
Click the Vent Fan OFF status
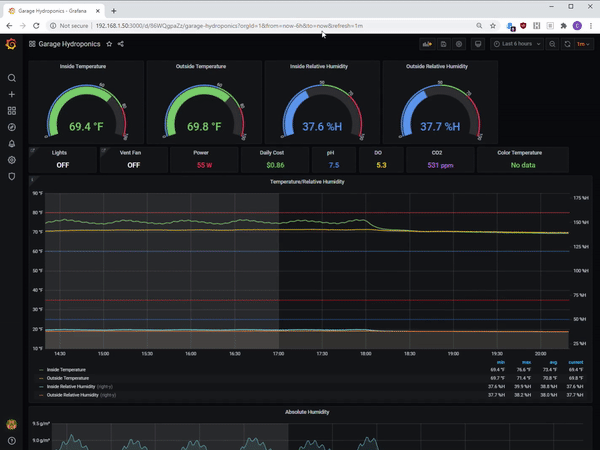(134, 165)
